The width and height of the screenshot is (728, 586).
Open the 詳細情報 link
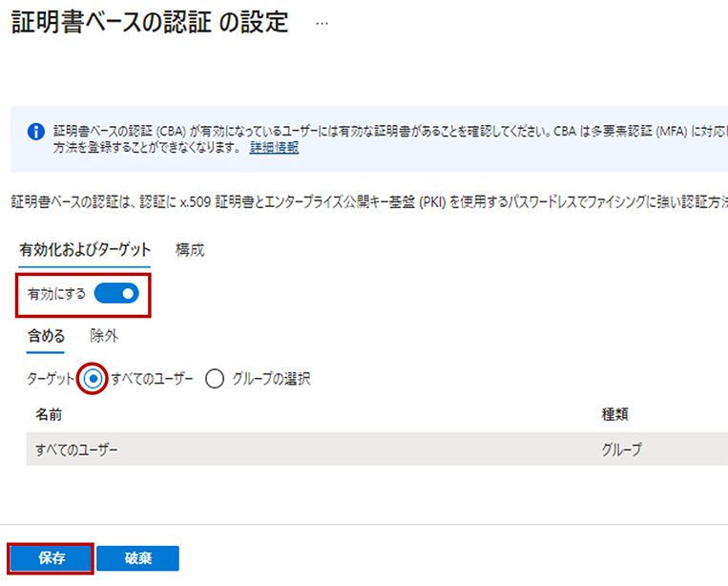point(274,148)
